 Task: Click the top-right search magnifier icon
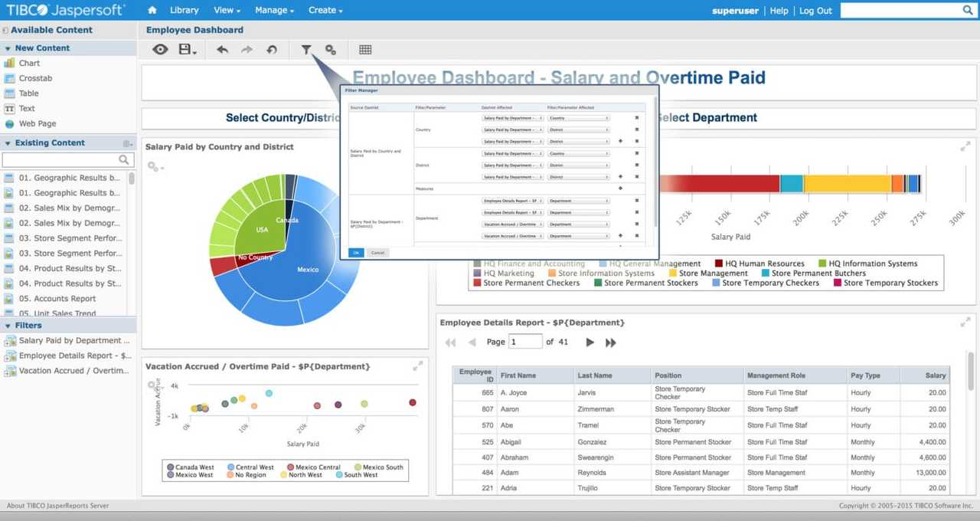(x=967, y=10)
